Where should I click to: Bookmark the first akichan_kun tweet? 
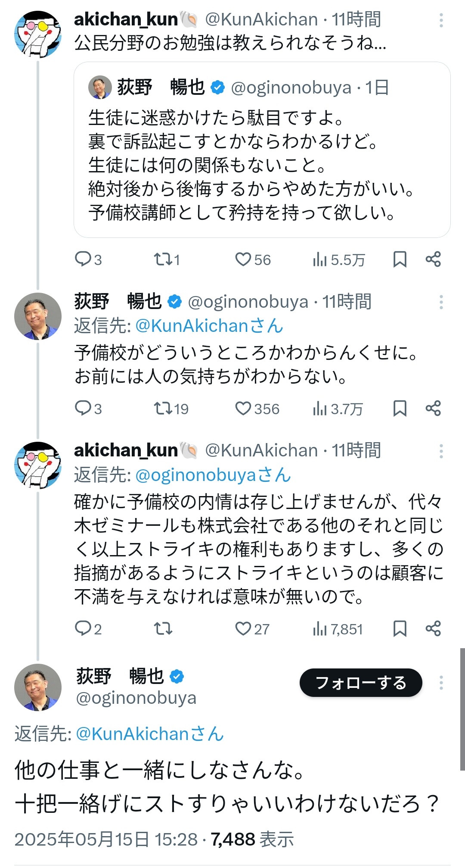coord(400,259)
